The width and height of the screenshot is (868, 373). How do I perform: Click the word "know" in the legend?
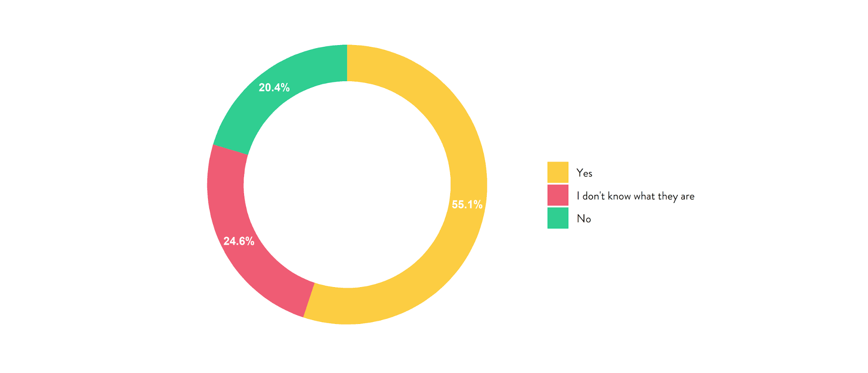click(619, 196)
